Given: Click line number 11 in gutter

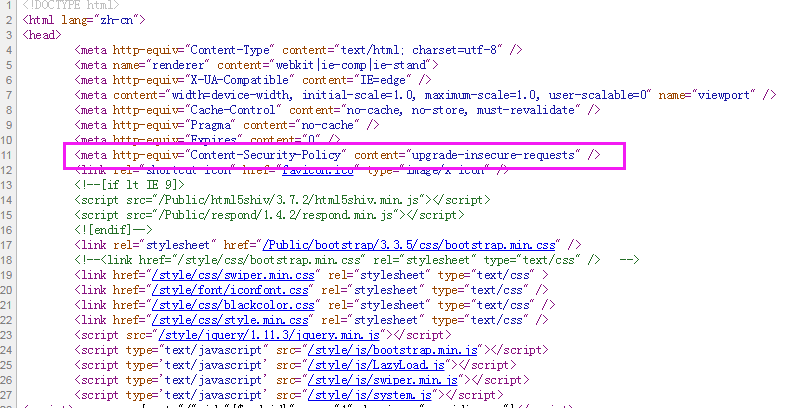Looking at the screenshot, I should pyautogui.click(x=7, y=155).
